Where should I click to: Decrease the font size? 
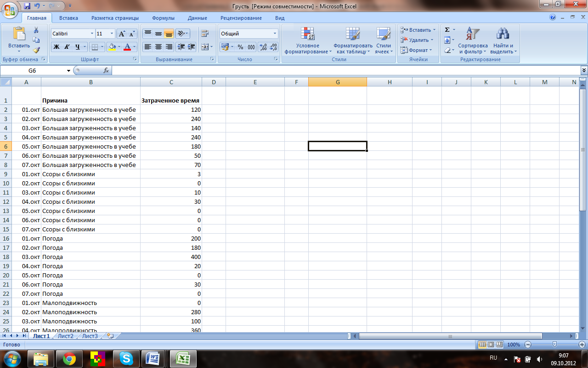coord(132,34)
